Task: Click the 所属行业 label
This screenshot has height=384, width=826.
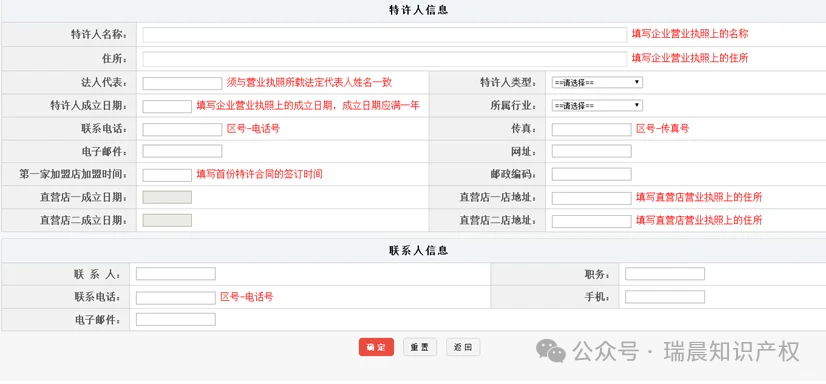Action: coord(514,106)
